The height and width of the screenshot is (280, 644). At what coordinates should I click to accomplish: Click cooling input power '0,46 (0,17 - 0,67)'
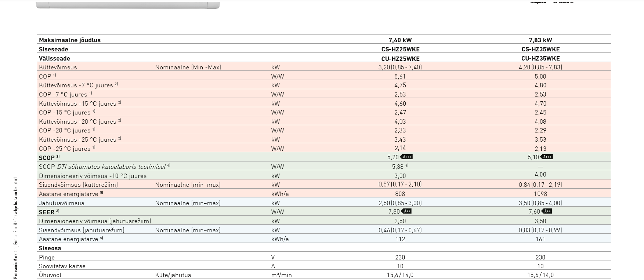tap(400, 230)
